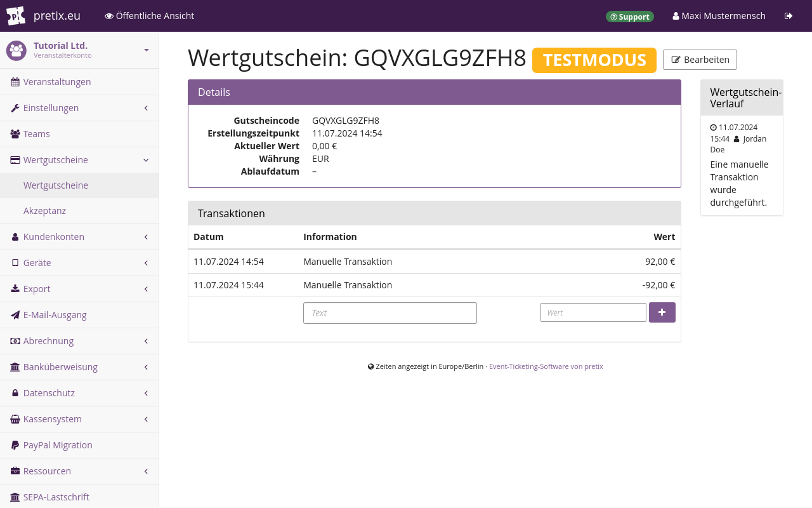Click the Ressourcen briefcase icon
812x508 pixels.
15,471
